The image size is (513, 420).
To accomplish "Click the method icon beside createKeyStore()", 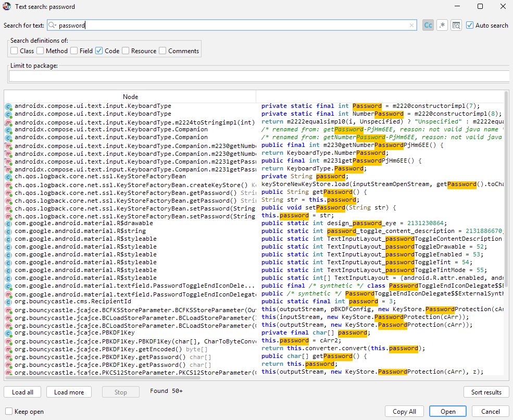I will pos(8,186).
